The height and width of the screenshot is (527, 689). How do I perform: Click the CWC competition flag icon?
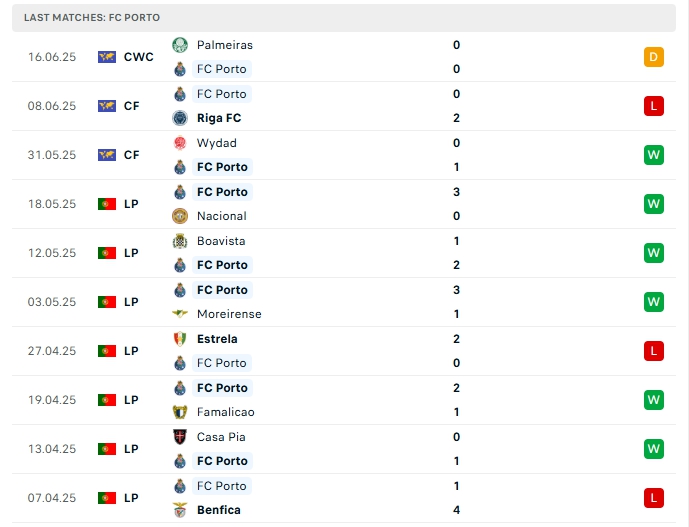coord(107,57)
